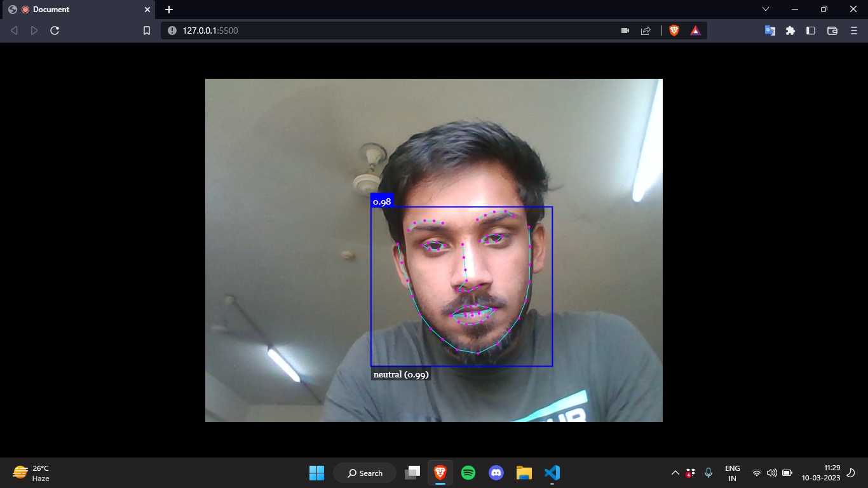
Task: Open the Extensions puzzle piece icon
Action: click(x=790, y=30)
